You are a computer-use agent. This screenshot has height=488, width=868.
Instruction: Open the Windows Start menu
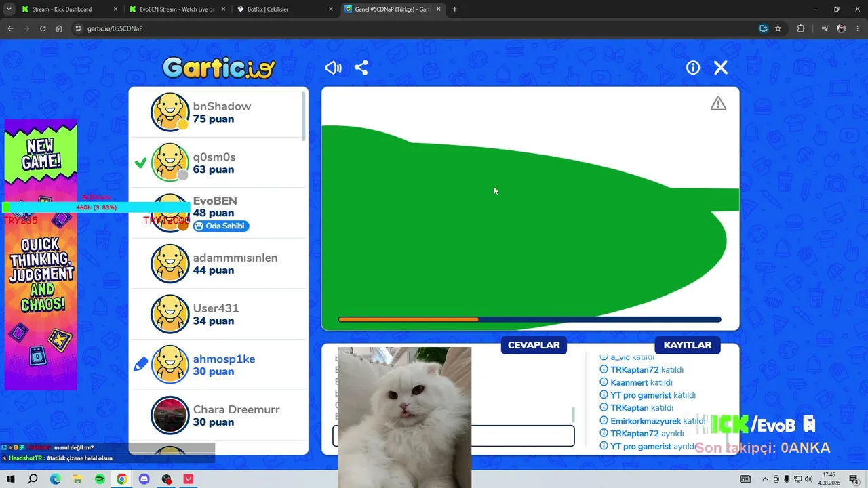point(11,479)
